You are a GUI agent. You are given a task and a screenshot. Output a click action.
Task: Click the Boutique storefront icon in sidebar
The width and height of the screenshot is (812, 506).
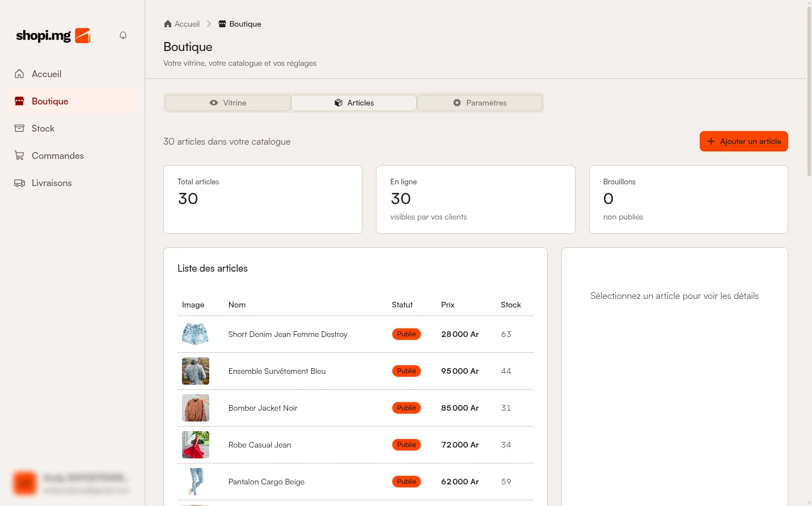(x=19, y=101)
